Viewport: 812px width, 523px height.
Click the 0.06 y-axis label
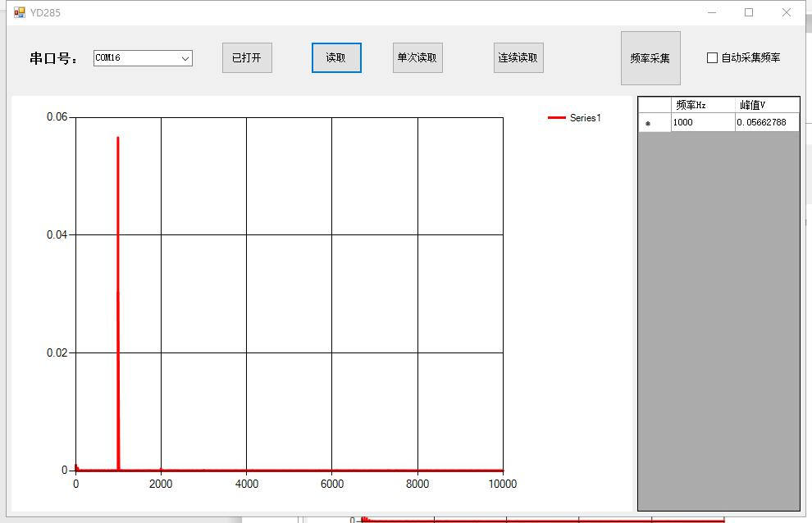click(57, 117)
